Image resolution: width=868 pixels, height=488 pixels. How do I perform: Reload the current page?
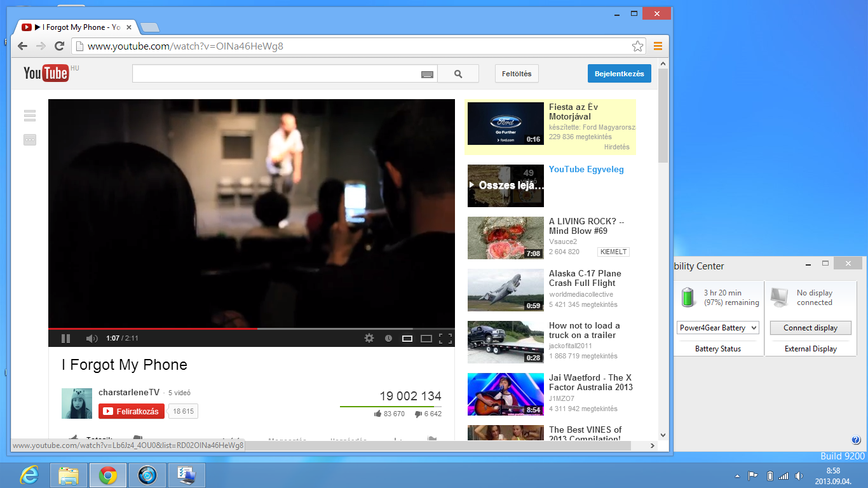59,46
